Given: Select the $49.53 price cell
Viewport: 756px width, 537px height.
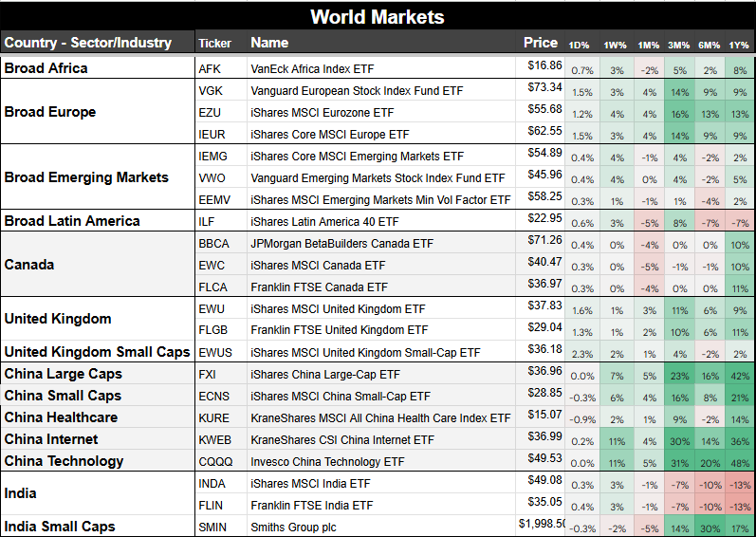Looking at the screenshot, I should click(x=540, y=460).
